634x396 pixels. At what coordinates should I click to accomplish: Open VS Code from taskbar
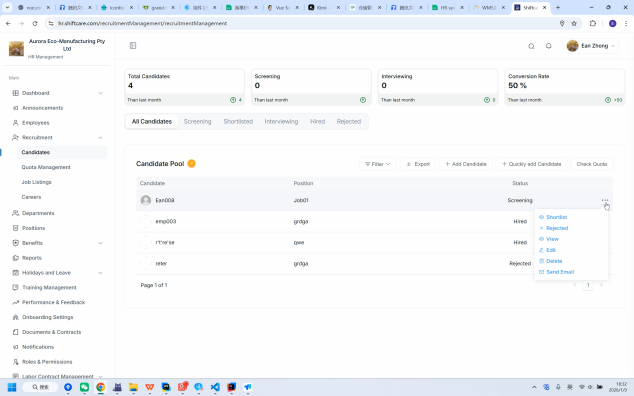pyautogui.click(x=215, y=387)
